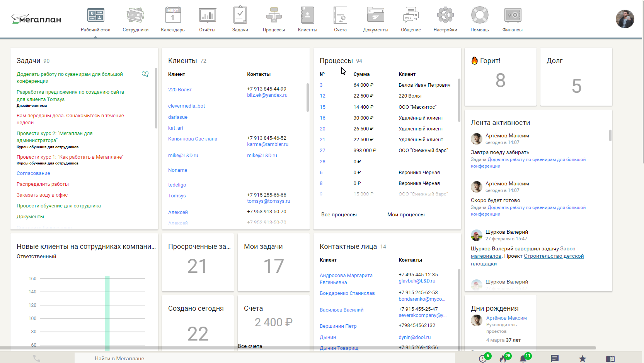The image size is (644, 363).
Task: Open contact Андросова Маргарита Евгеньевна
Action: [346, 279]
